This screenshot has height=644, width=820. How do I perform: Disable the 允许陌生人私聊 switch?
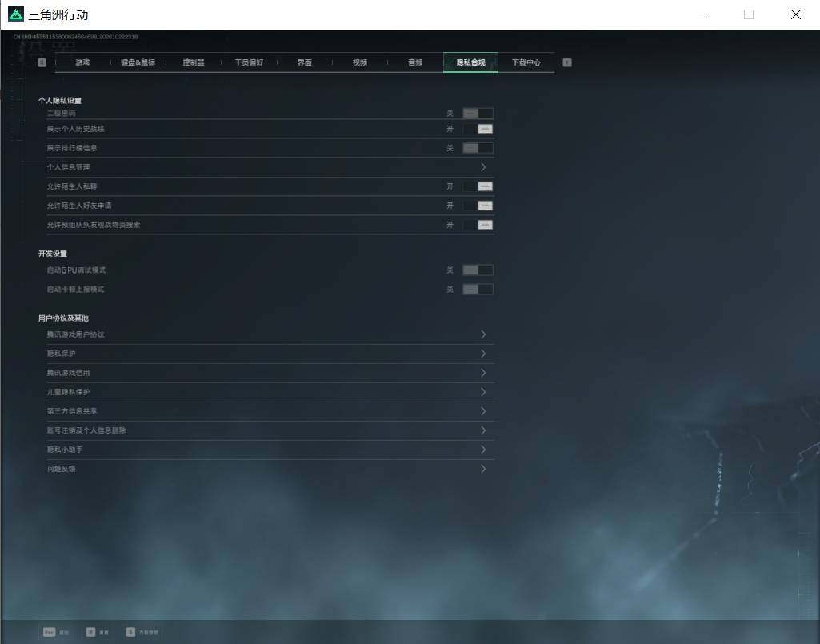(478, 186)
